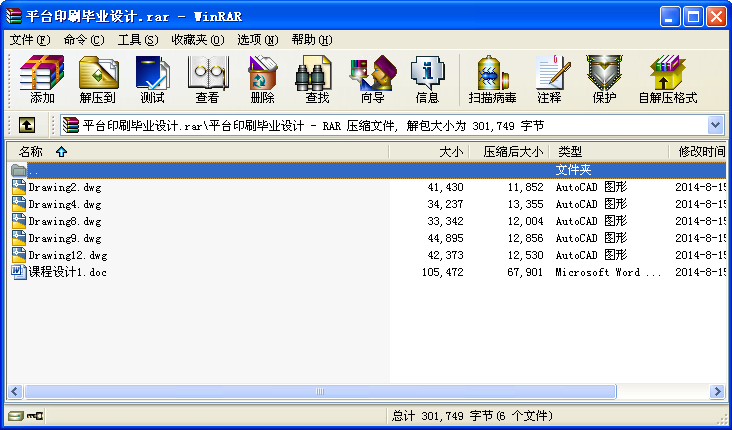Click the size value 105,472
This screenshot has width=732, height=430.
[x=443, y=272]
